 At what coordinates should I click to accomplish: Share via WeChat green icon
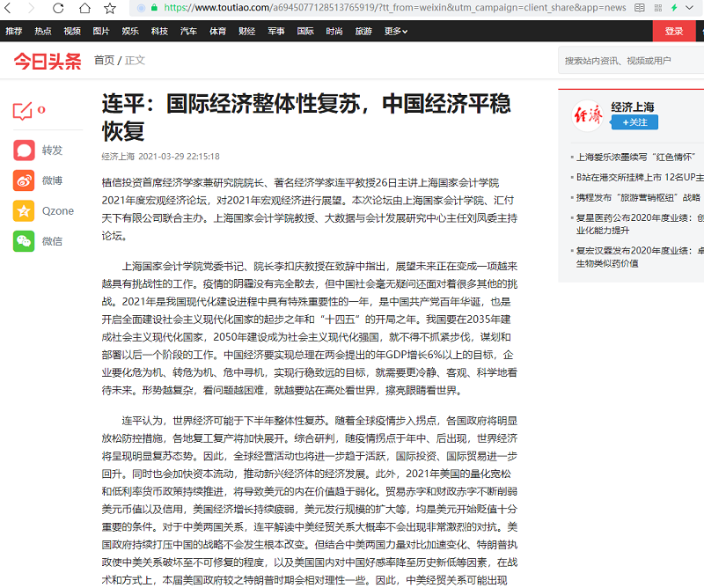(x=24, y=240)
